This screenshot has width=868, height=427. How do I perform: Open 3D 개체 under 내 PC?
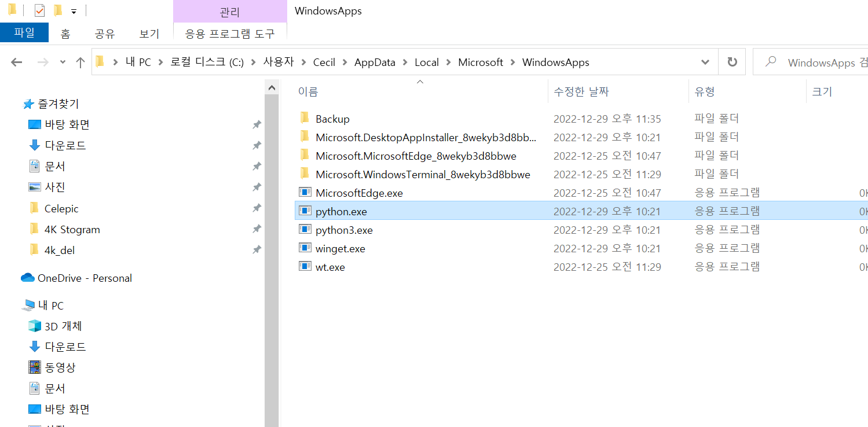pos(63,326)
